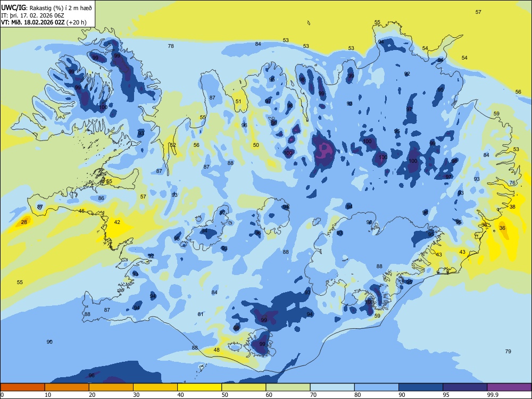Click the legend label '10'

[48, 395]
